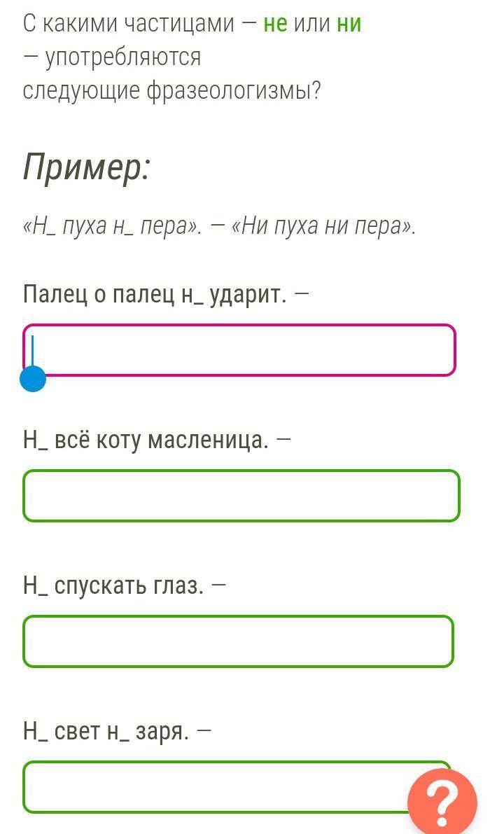Click the label 'Н_ спускать глаз.'
This screenshot has width=504, height=834.
(x=113, y=585)
